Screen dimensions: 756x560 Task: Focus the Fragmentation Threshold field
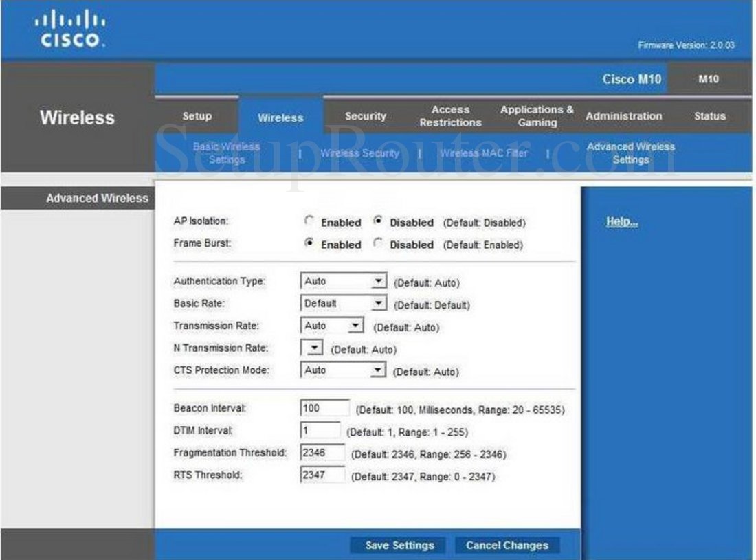click(x=322, y=453)
